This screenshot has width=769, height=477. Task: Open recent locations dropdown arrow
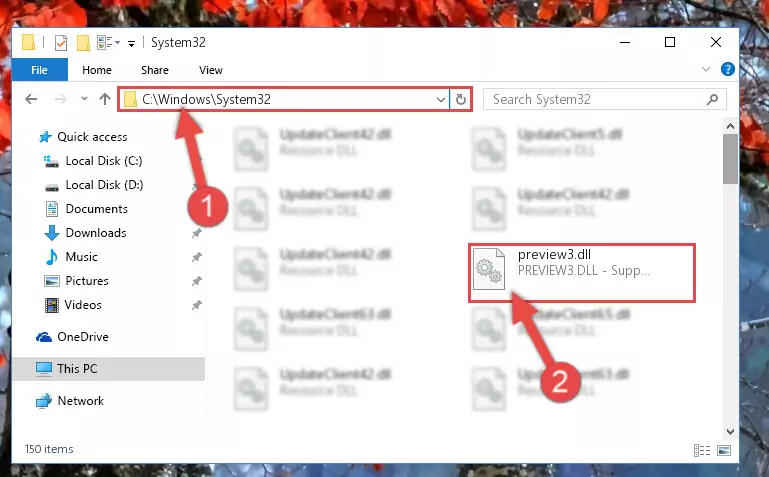(84, 99)
